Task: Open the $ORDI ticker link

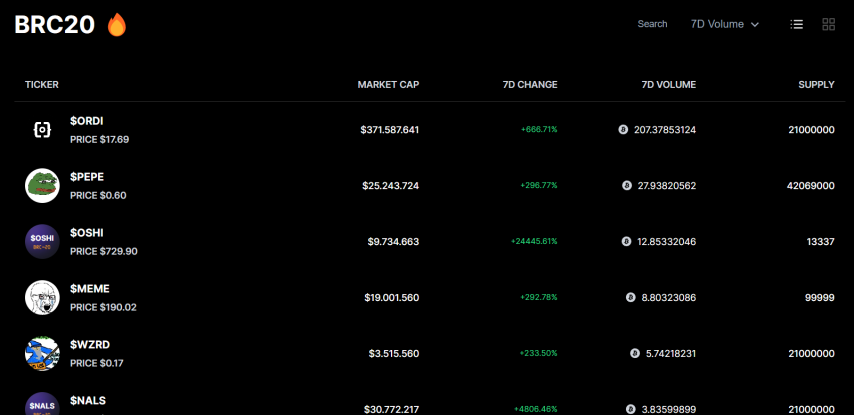Action: pyautogui.click(x=87, y=121)
